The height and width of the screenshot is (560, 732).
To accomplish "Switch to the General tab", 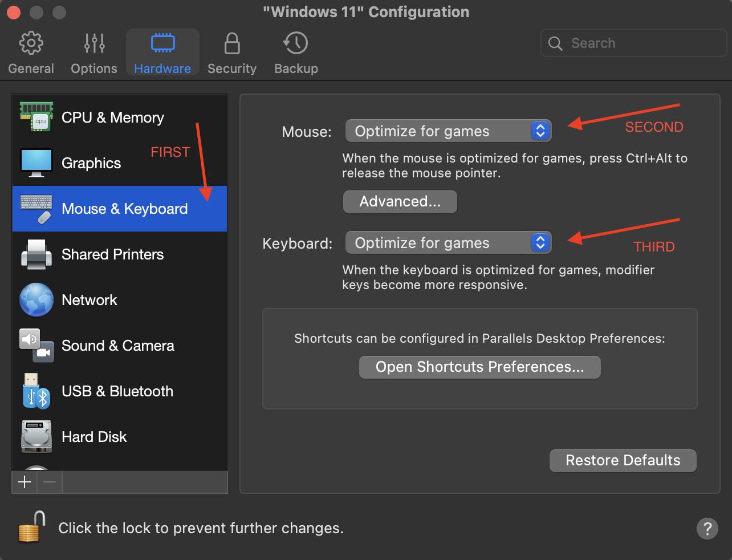I will [x=31, y=53].
